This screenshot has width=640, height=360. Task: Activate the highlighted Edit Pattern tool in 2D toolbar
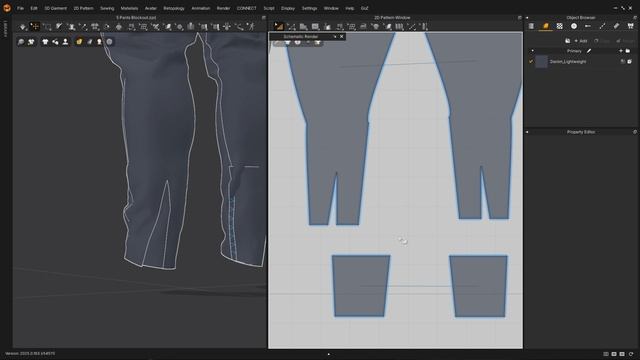(279, 27)
